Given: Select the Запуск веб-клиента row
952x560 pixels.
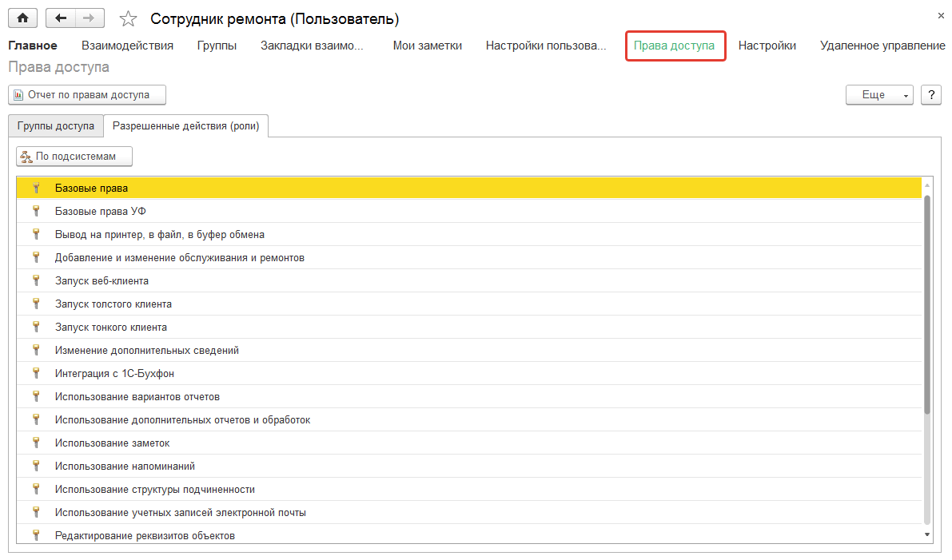Looking at the screenshot, I should tap(468, 280).
